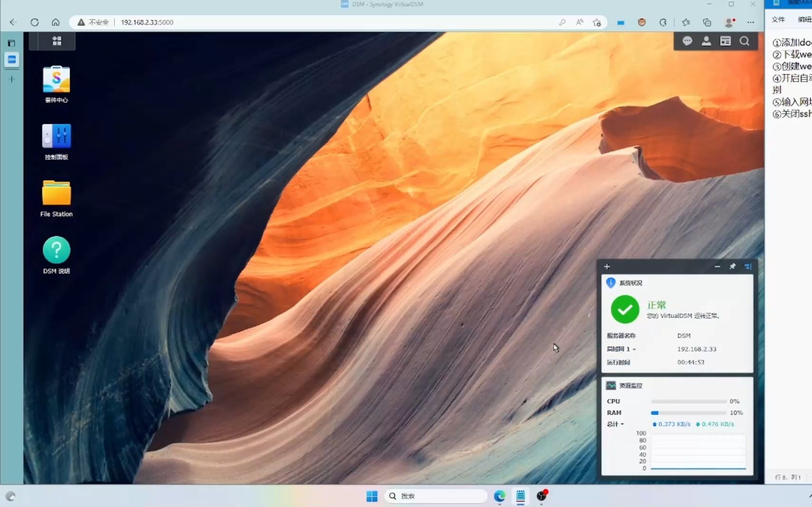The width and height of the screenshot is (812, 507).
Task: Open the password key icon in address bar
Action: [x=562, y=22]
